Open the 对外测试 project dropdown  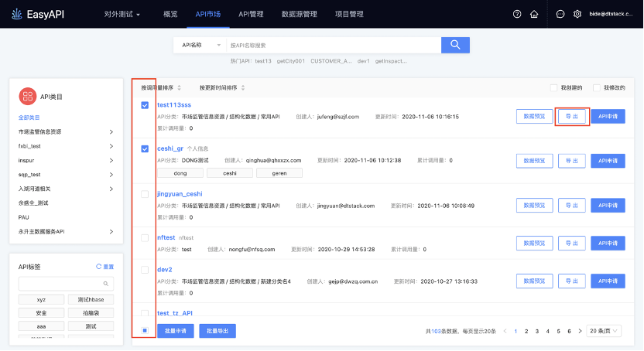[x=122, y=15]
